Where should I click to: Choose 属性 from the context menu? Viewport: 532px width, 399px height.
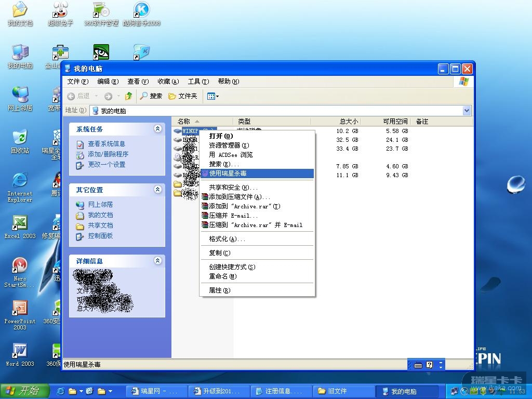tap(219, 290)
